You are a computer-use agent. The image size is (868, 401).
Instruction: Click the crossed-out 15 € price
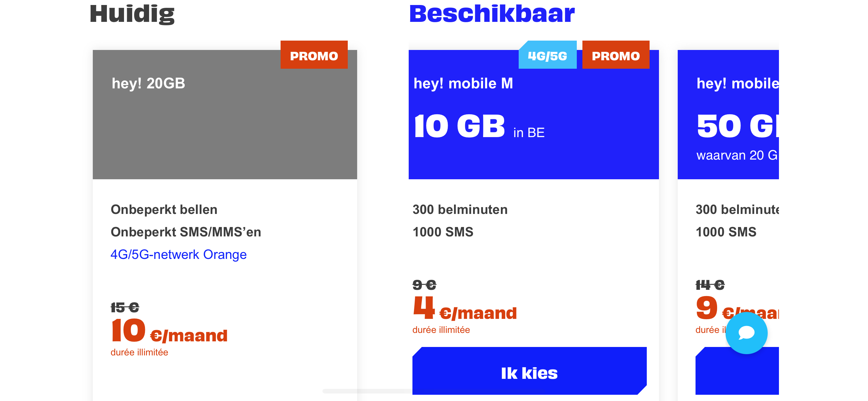pos(125,307)
